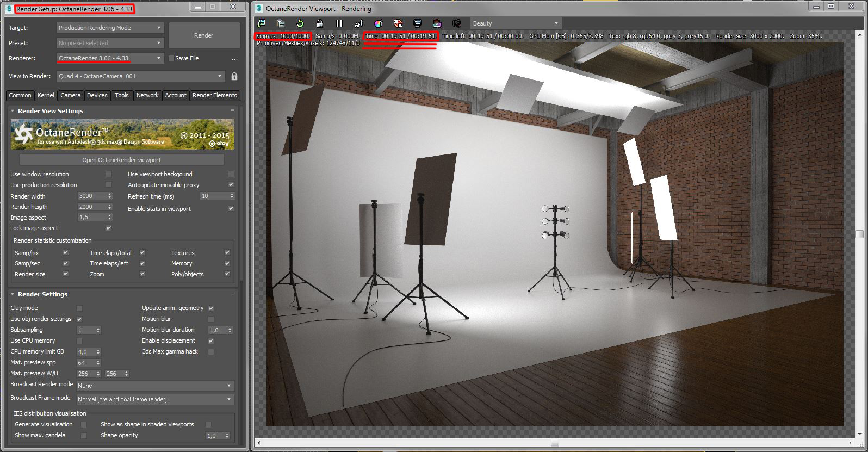Toggle the Save File checkbox
This screenshot has height=452, width=868.
coord(171,58)
